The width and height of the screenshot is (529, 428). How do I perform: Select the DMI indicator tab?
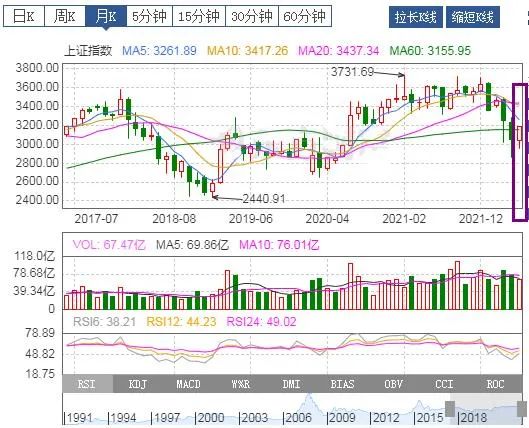click(x=291, y=384)
